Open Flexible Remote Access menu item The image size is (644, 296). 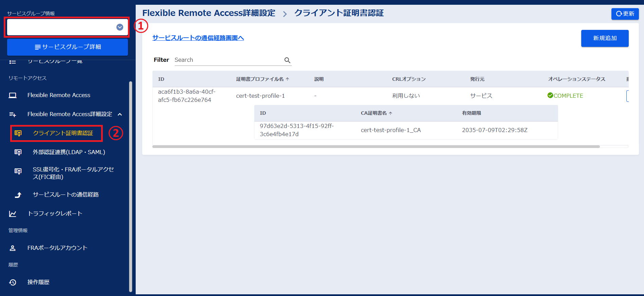59,95
